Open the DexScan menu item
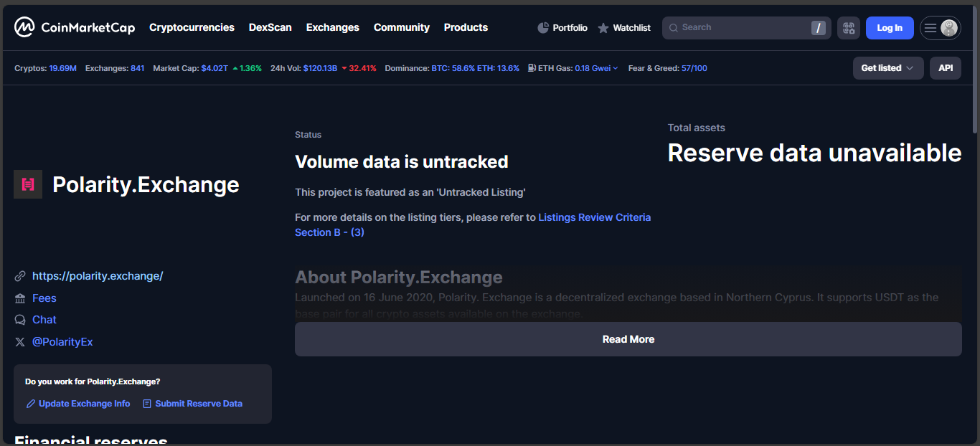Screen dimensions: 980x446 (x=270, y=27)
